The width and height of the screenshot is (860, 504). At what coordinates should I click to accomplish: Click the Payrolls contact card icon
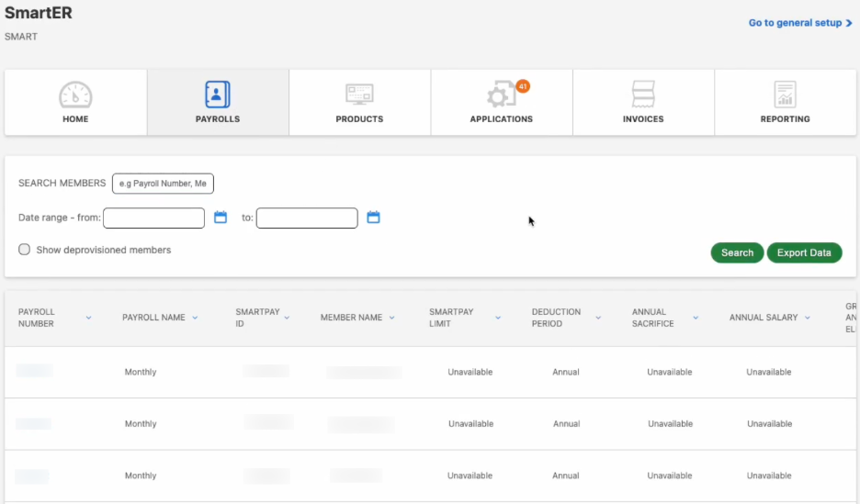click(x=218, y=95)
